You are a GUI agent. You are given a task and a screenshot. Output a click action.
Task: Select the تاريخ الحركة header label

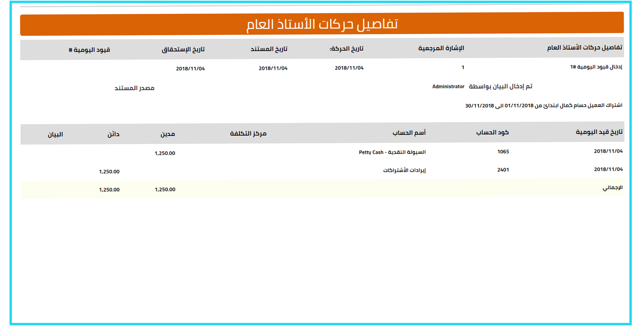(346, 49)
